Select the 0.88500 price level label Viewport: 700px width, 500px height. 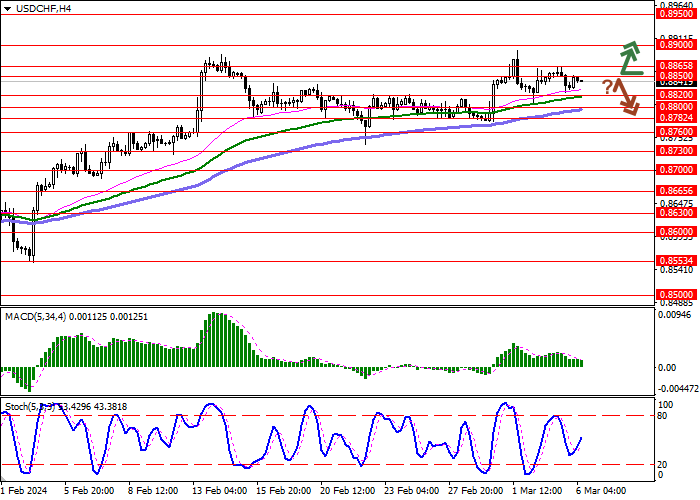(676, 76)
